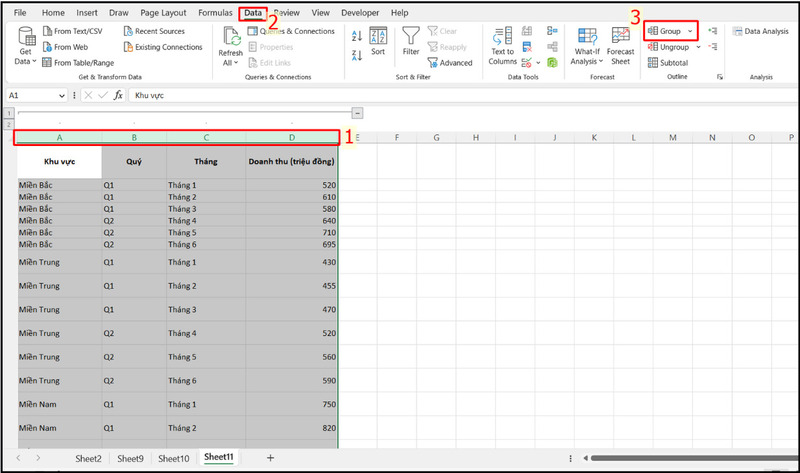Click Advanced in Sort & Filter
The height and width of the screenshot is (473, 800).
[x=450, y=63]
